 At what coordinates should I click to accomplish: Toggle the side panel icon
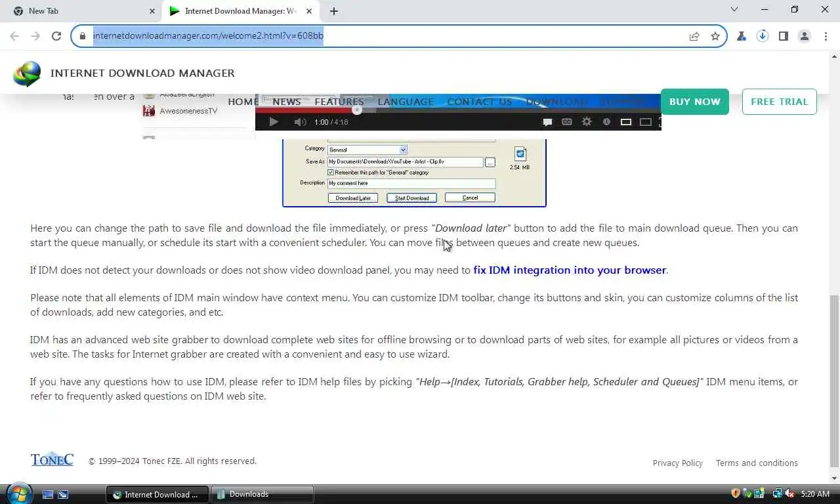tap(784, 36)
